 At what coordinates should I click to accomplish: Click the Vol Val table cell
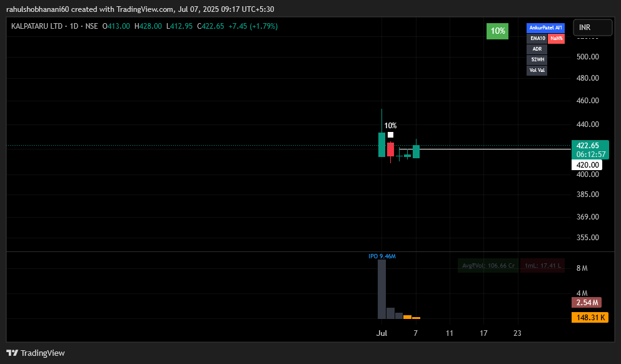tap(537, 71)
